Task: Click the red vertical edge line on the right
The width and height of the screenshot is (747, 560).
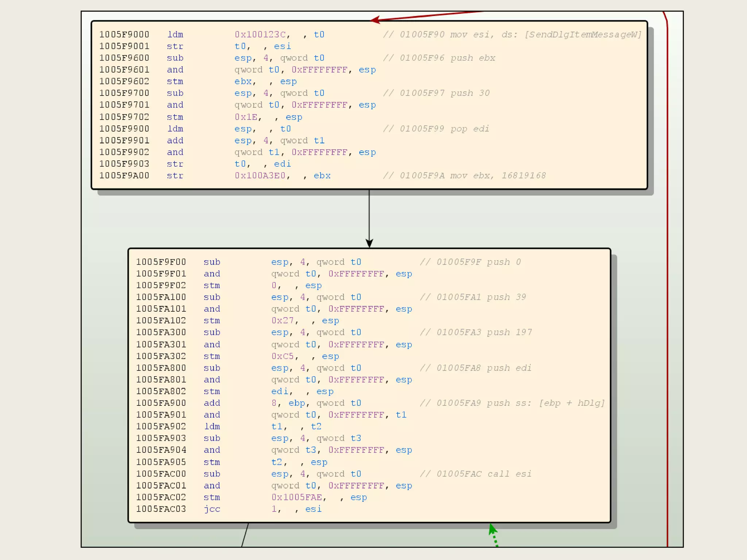Action: (x=667, y=292)
